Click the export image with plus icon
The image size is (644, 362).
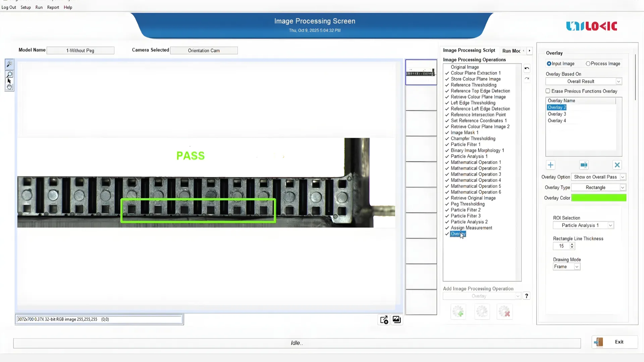coord(384,320)
